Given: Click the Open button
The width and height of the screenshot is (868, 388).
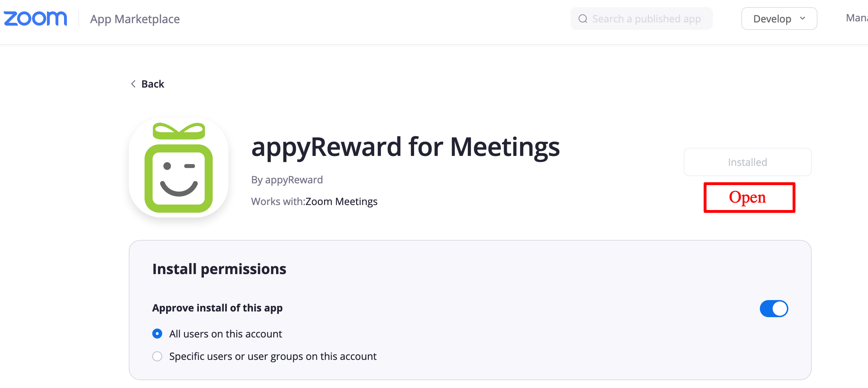Looking at the screenshot, I should 749,198.
